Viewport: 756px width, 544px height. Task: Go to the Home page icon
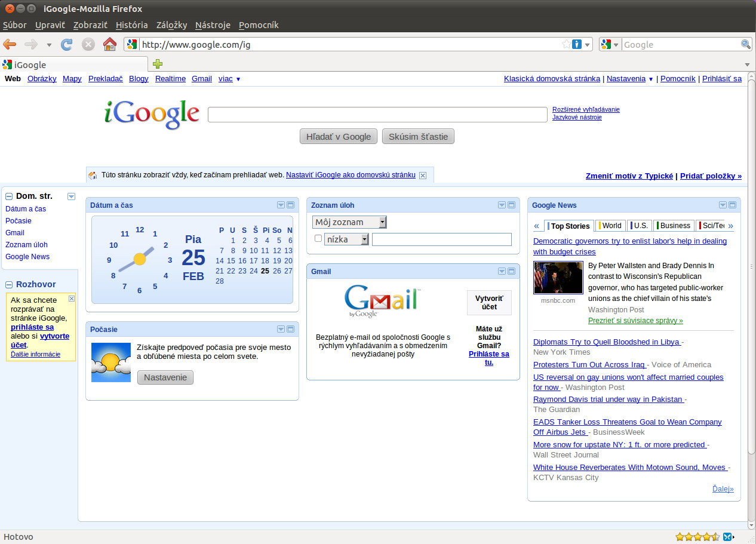pos(109,44)
